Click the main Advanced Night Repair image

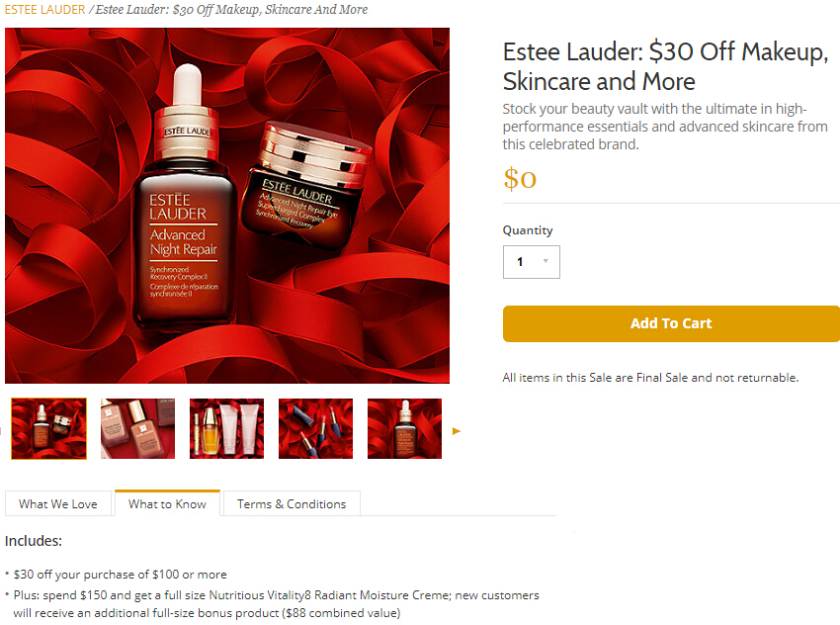click(x=227, y=206)
